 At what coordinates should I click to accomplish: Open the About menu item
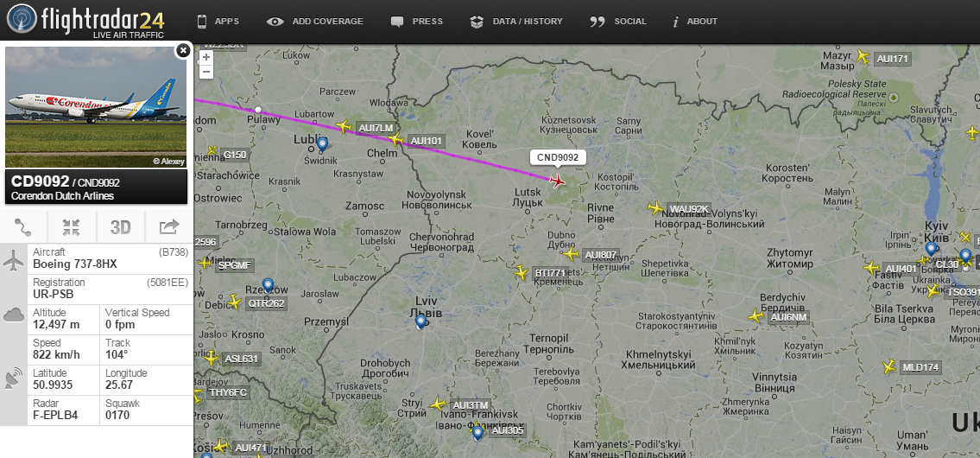point(695,22)
